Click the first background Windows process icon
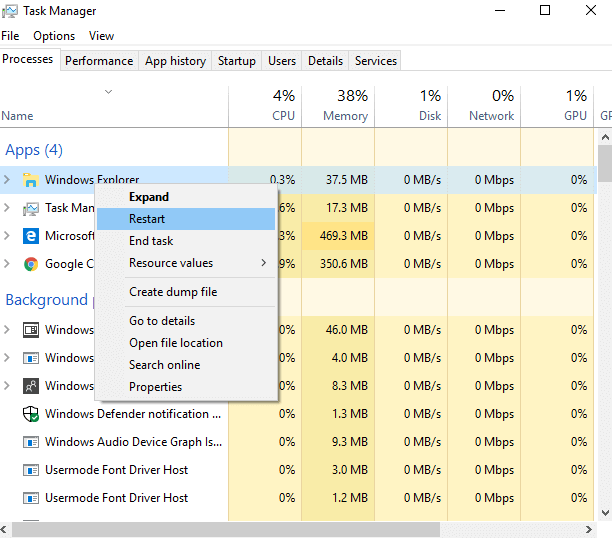The height and width of the screenshot is (538, 612). tap(31, 330)
